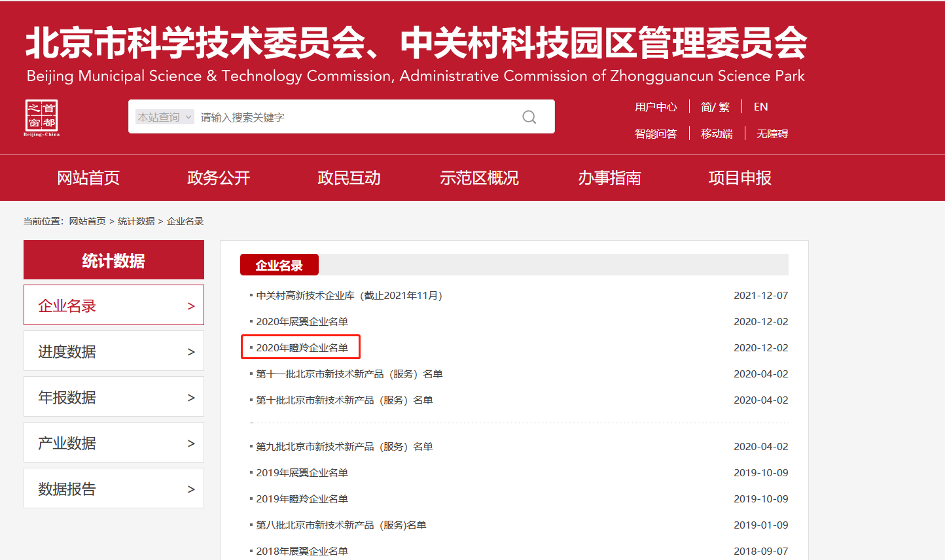Click the arrow next to 进度数据
The image size is (945, 560).
191,352
